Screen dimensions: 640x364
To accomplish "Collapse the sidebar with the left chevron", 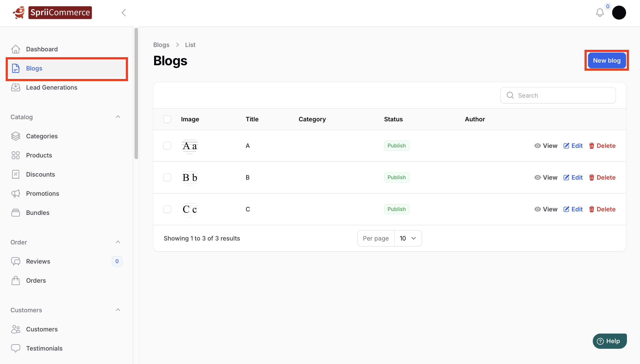I will pos(124,12).
